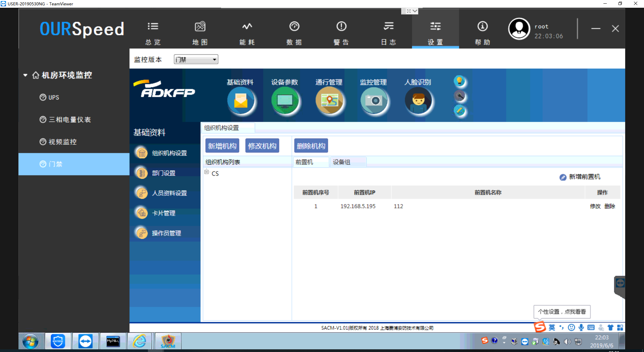Open SACM app in the taskbar
Viewport: 644px width, 352px height.
click(x=168, y=342)
